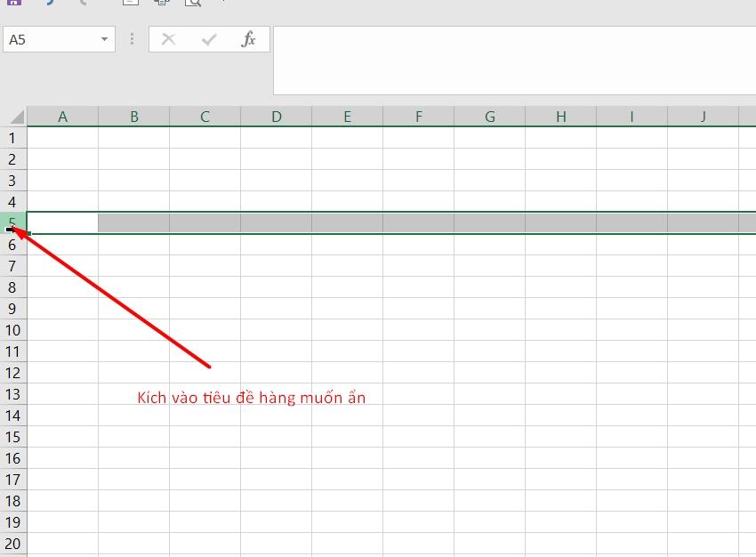Click the Enter checkmark in formula bar
Viewport: 756px width, 557px height.
click(208, 39)
